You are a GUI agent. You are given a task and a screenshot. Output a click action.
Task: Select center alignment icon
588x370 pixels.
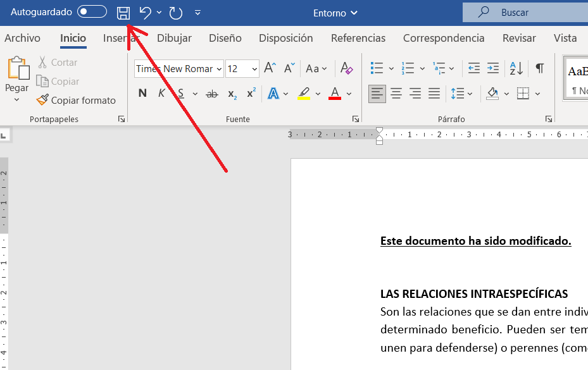(x=396, y=94)
